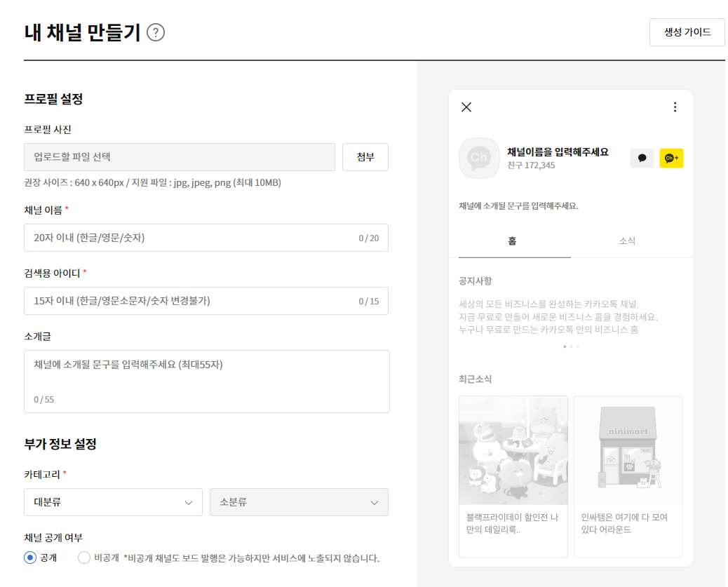Select the default Ch profile avatar
Image resolution: width=728 pixels, height=587 pixels.
[x=479, y=158]
